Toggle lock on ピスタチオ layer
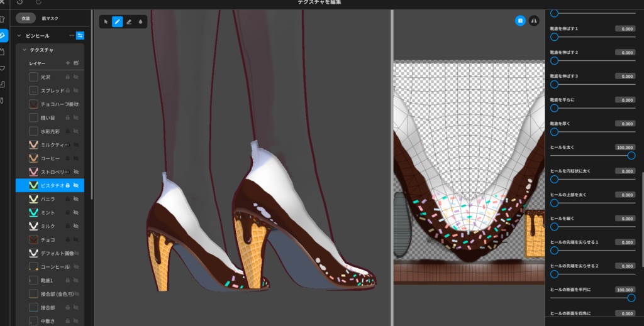The image size is (644, 326). click(x=68, y=185)
